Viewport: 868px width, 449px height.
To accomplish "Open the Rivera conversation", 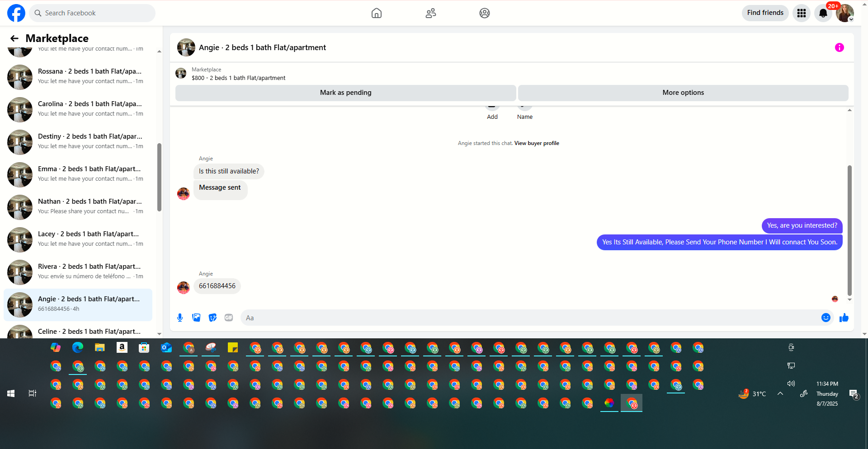I will (x=78, y=272).
